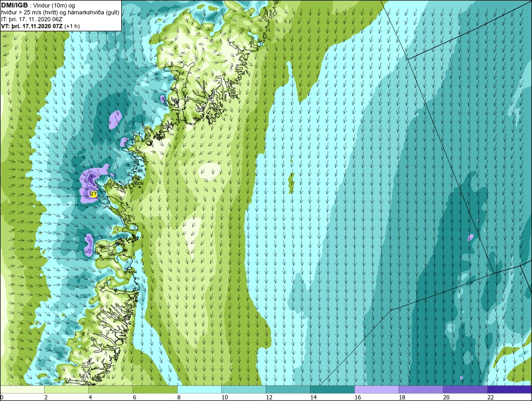The height and width of the screenshot is (401, 532).
Task: Click the scale label '10'
Action: point(225,398)
